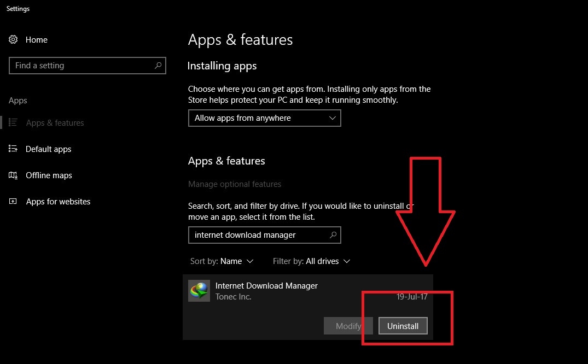Select Apps & features in sidebar
The width and height of the screenshot is (588, 364).
click(x=55, y=122)
